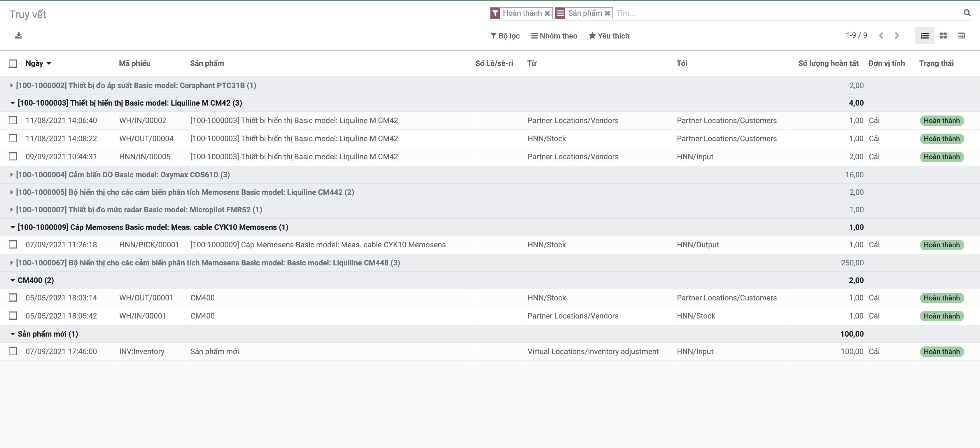Click the search magnifier icon
The width and height of the screenshot is (980, 448).
click(967, 13)
